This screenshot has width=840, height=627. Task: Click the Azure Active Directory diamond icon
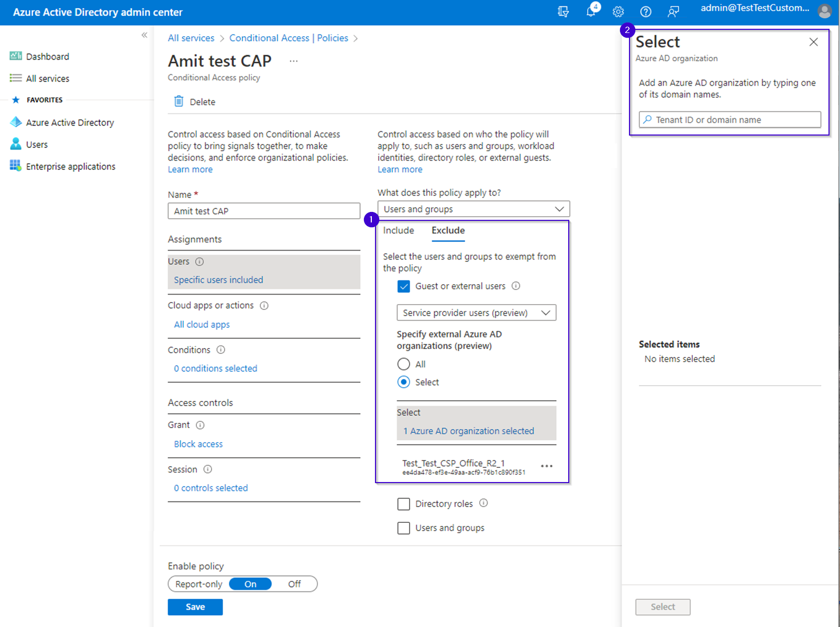tap(16, 122)
